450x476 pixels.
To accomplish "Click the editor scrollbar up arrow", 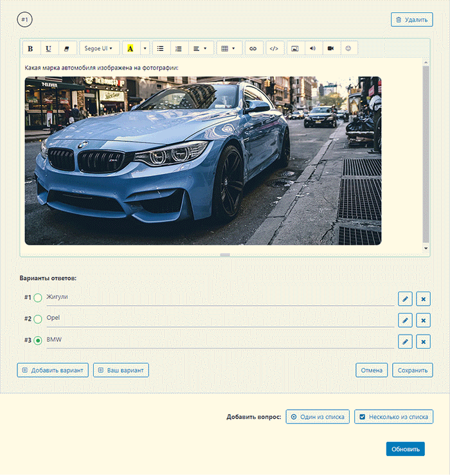I will tap(426, 62).
